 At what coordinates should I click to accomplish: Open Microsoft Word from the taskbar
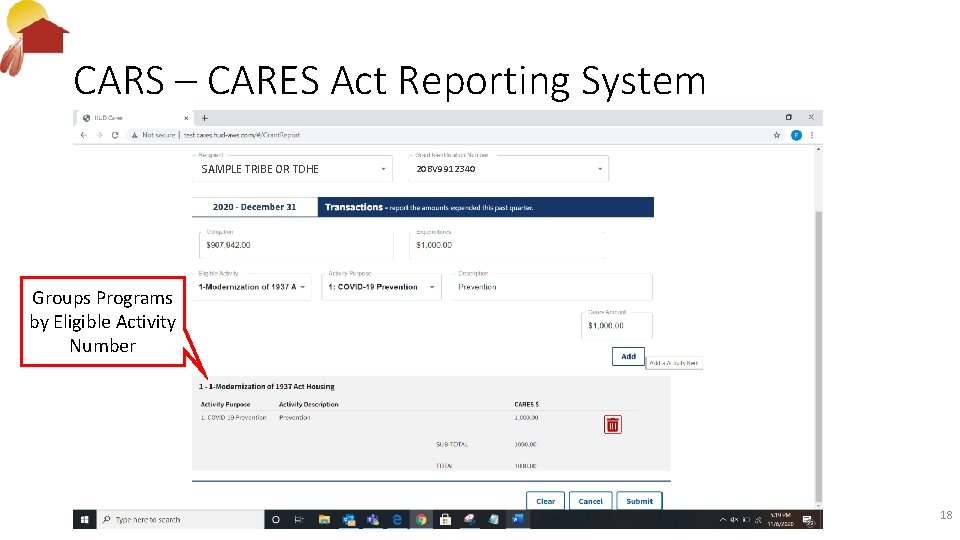518,519
